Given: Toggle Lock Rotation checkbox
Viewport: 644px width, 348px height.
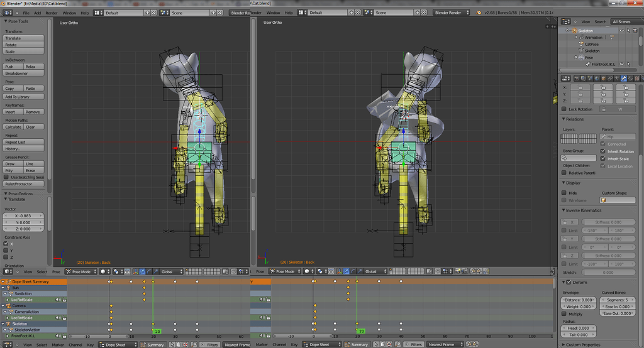Looking at the screenshot, I should 564,109.
